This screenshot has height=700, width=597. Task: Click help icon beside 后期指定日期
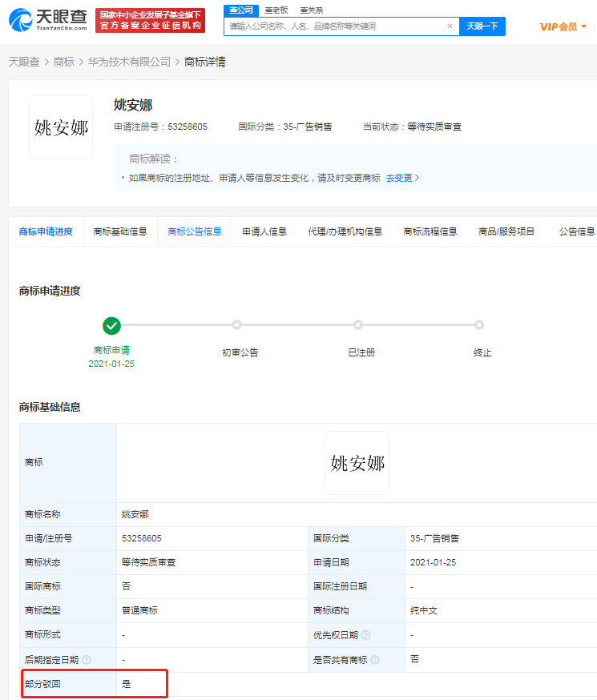pyautogui.click(x=87, y=659)
